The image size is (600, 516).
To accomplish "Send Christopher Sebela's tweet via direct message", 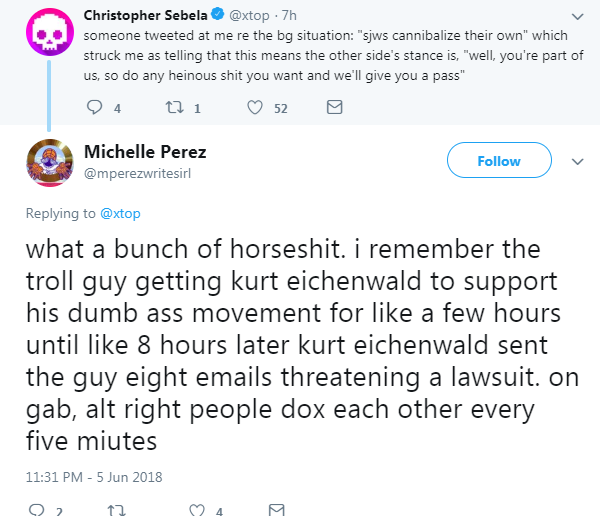I will (x=334, y=107).
